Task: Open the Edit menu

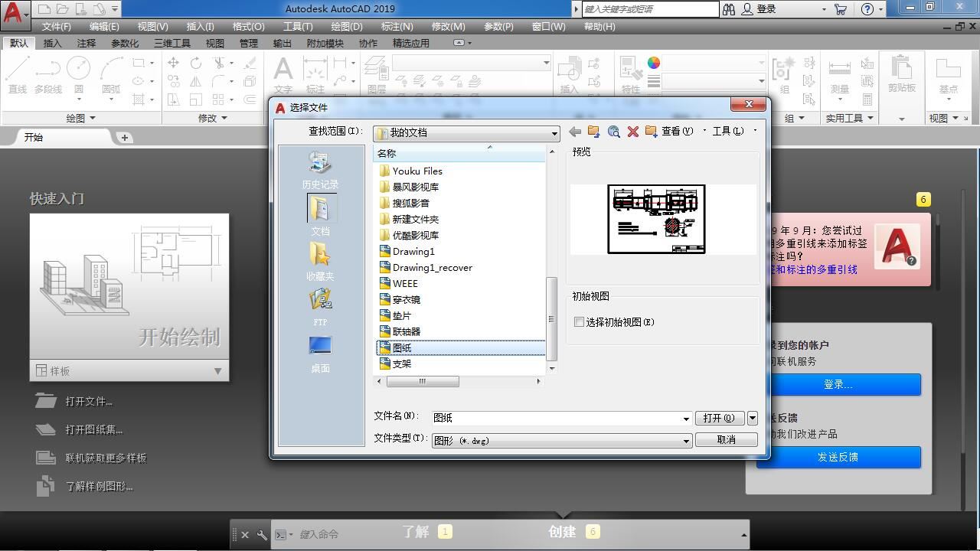Action: pyautogui.click(x=104, y=26)
